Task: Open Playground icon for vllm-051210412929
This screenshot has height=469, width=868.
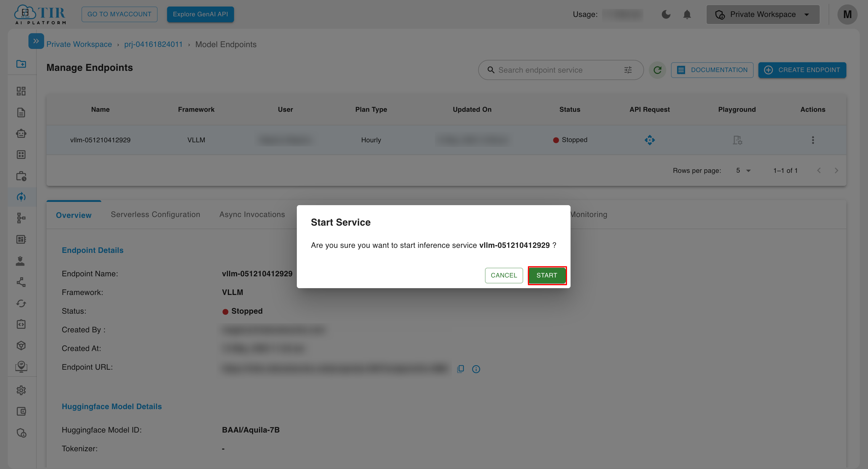Action: [x=737, y=140]
